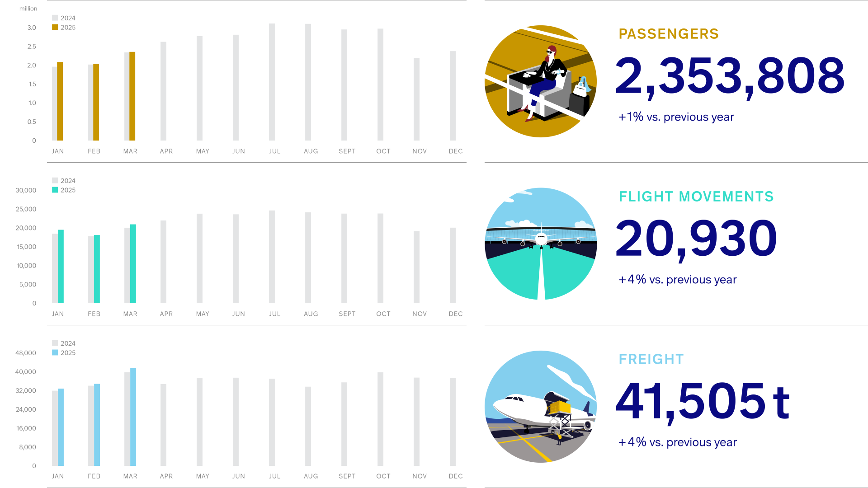Click the July 2024 bar in passengers chart
Viewport: 868px width, 488px height.
[x=272, y=82]
